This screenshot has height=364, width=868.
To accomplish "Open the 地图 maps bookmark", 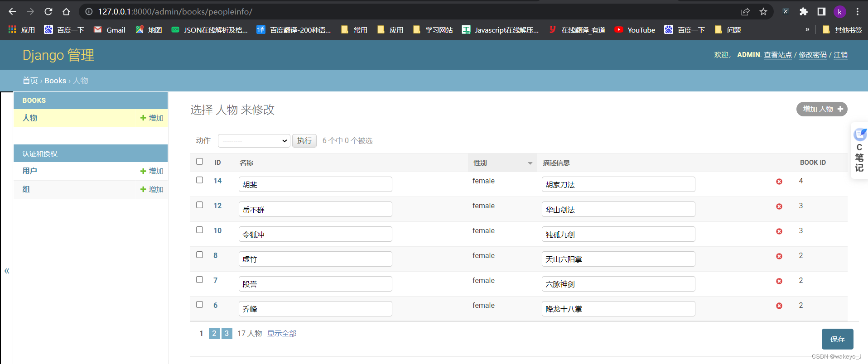I will pos(149,30).
